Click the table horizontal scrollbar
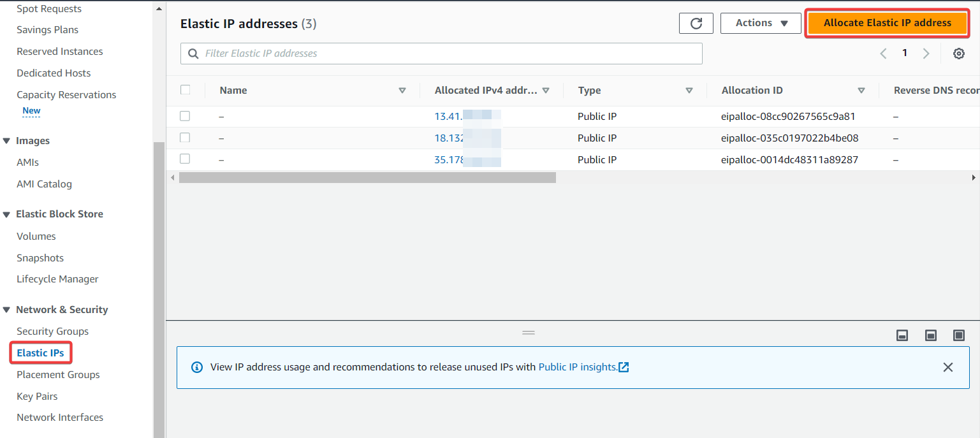 click(367, 177)
